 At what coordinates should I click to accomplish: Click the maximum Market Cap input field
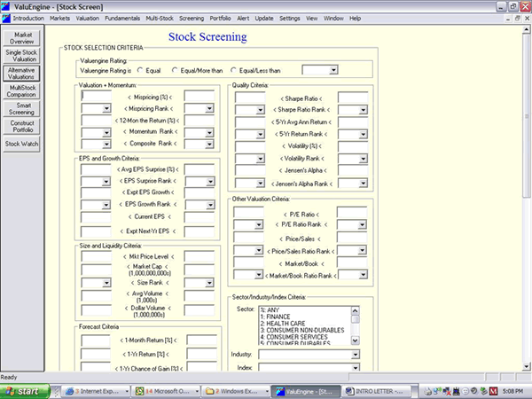pos(199,270)
